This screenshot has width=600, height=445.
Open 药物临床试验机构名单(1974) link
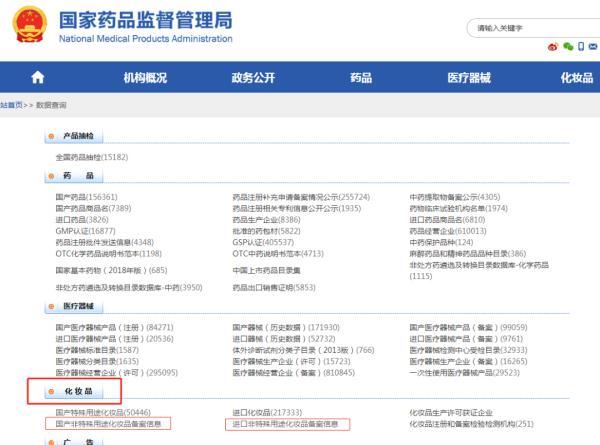pyautogui.click(x=458, y=209)
